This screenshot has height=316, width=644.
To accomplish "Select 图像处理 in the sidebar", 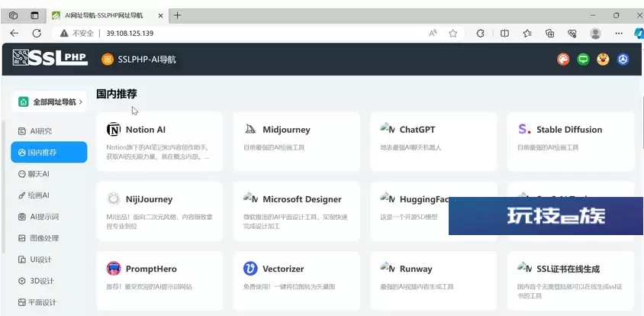I will (x=49, y=238).
